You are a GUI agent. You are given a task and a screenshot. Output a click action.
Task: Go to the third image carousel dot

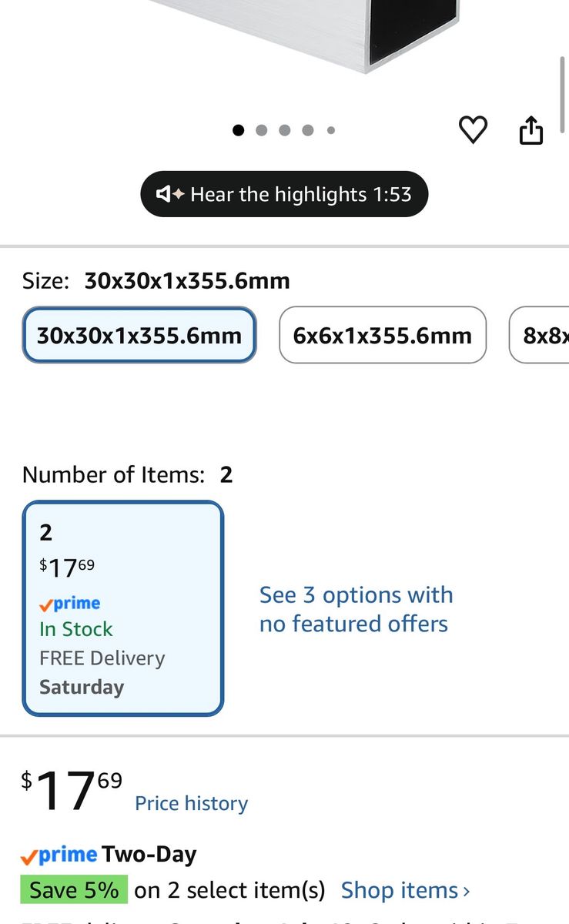point(285,130)
